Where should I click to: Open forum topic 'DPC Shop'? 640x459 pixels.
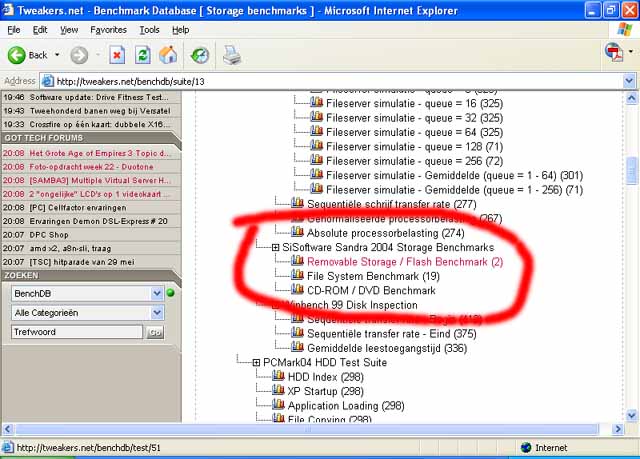[x=49, y=235]
